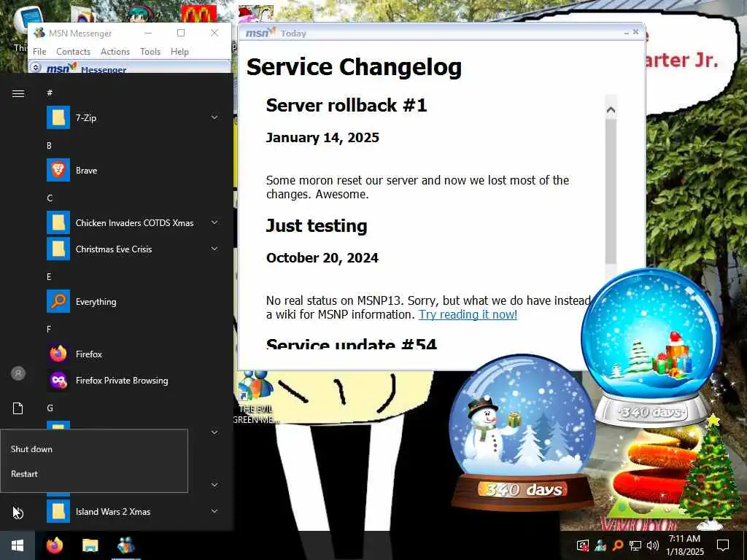This screenshot has width=747, height=560.
Task: Click gift snow globe 340 days widget
Action: [651, 346]
